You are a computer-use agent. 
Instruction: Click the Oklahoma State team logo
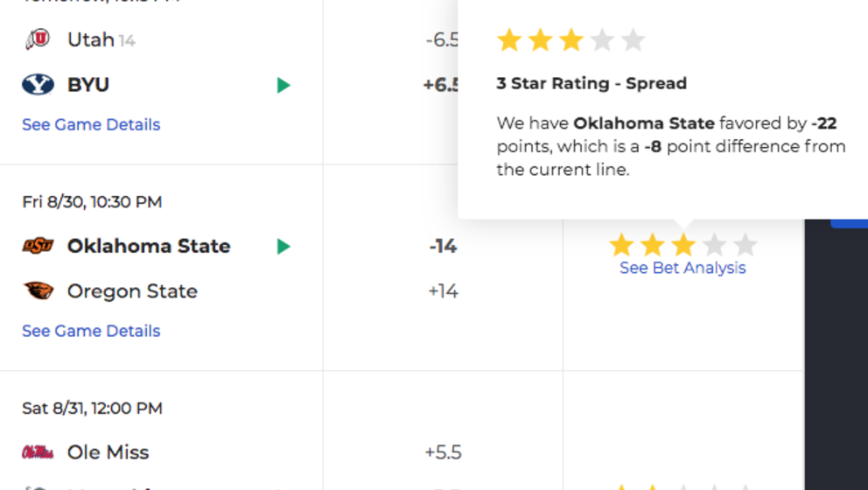[x=38, y=246]
